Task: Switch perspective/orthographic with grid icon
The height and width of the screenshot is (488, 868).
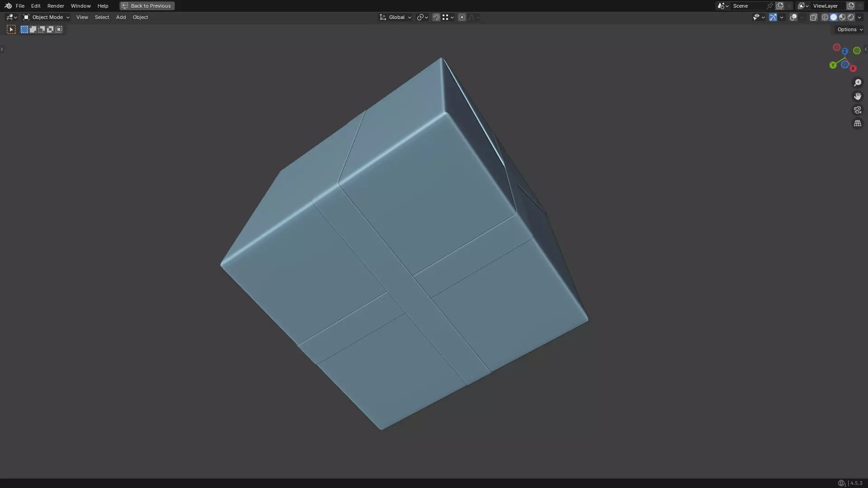Action: 857,123
